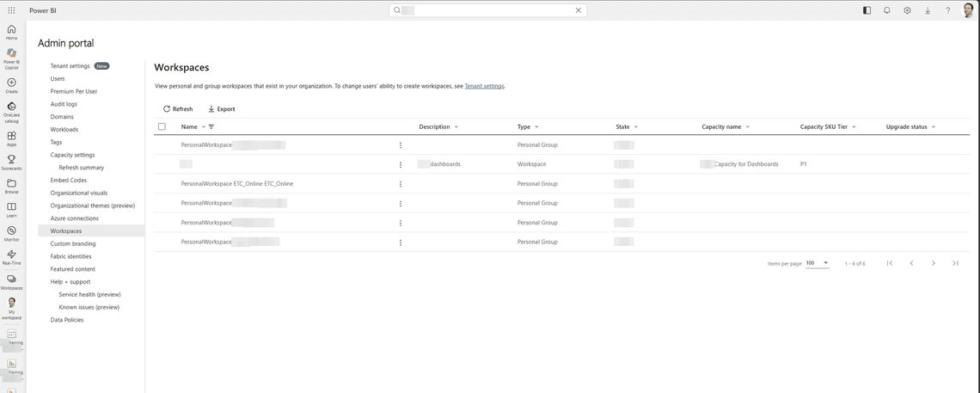Open user profile picture menu
This screenshot has height=393, width=980.
967,10
